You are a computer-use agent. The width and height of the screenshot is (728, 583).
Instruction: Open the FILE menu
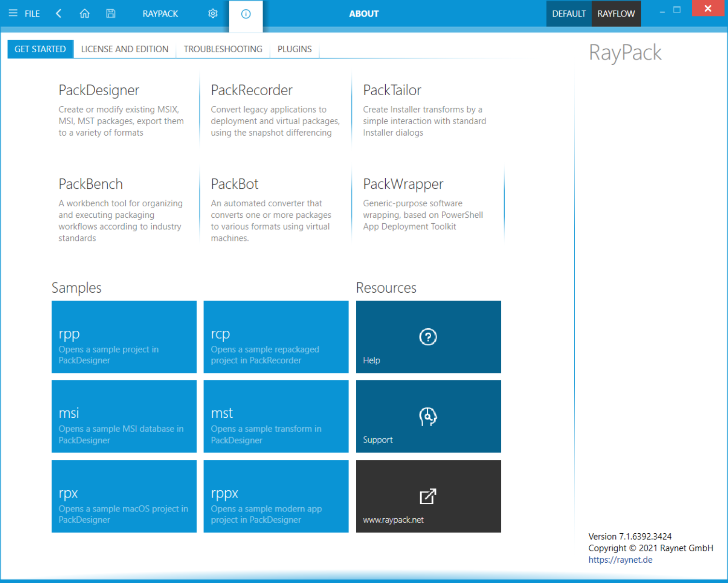[x=32, y=14]
